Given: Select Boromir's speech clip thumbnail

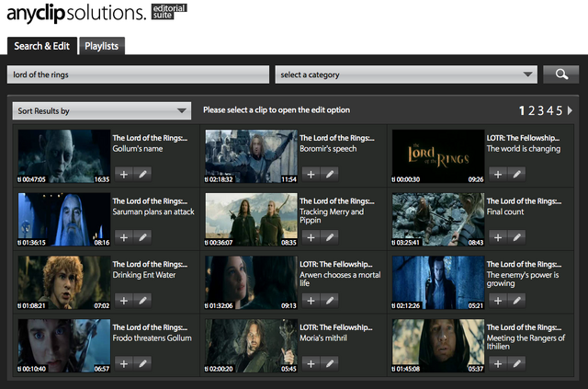Looking at the screenshot, I should 251,156.
